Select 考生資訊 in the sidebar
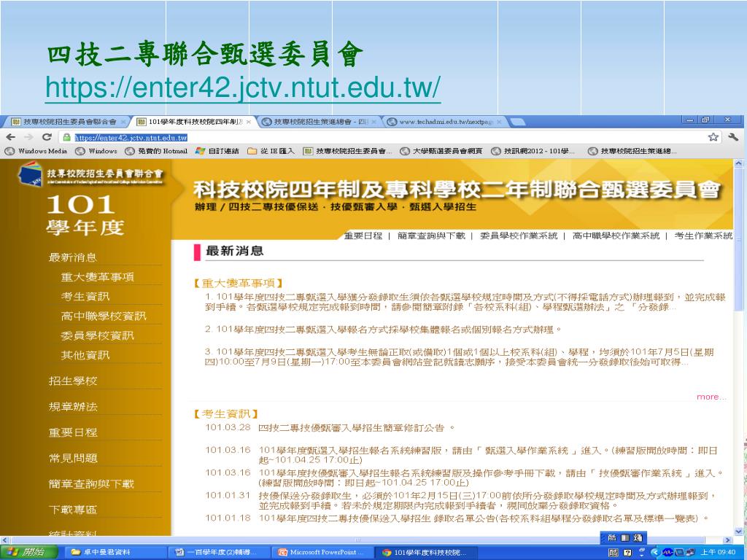 [x=85, y=297]
